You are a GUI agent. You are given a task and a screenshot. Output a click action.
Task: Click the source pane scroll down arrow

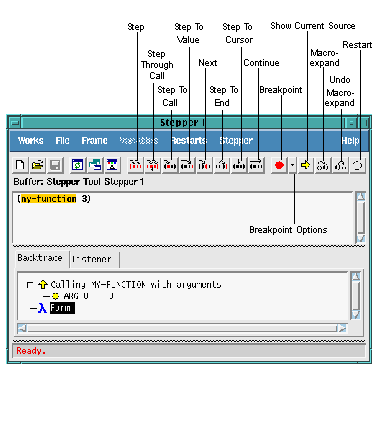pos(361,239)
